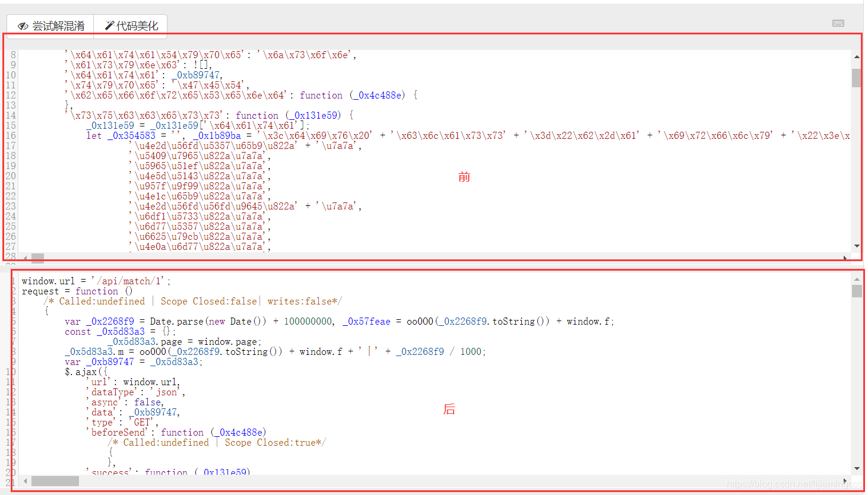This screenshot has width=868, height=495.
Task: Click upper line 9 ending "! [],"
Action: [138, 65]
